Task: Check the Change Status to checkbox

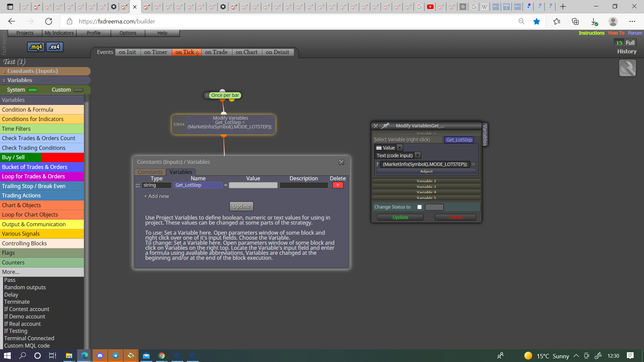Action: tap(419, 207)
